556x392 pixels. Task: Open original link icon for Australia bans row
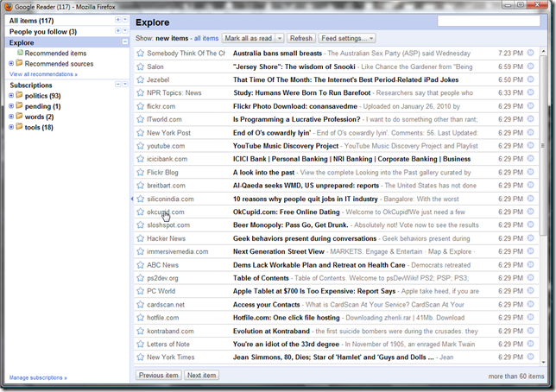click(530, 53)
